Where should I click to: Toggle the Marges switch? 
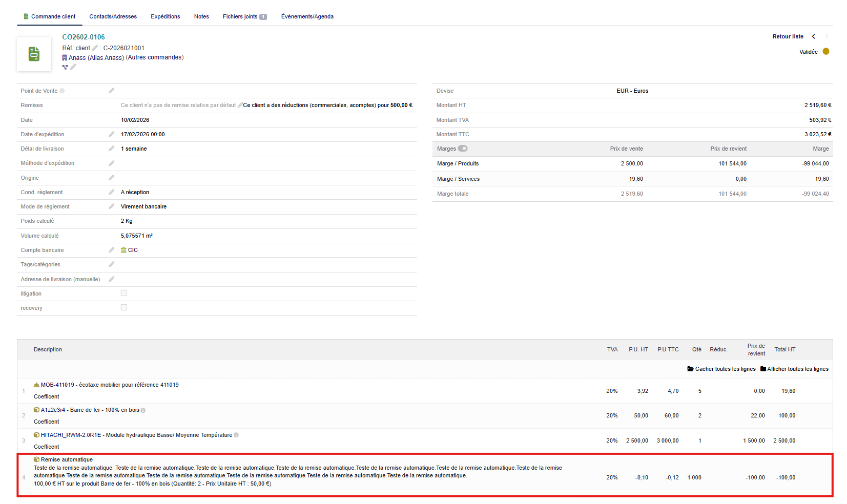(463, 149)
